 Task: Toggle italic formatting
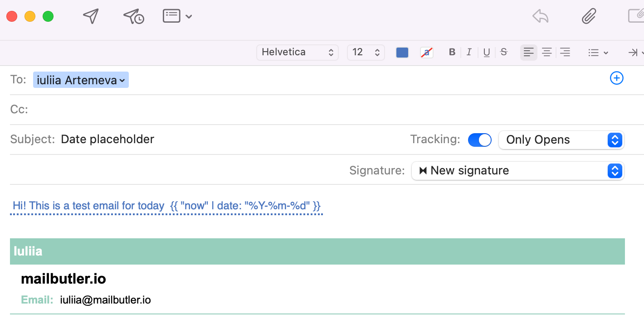(469, 52)
